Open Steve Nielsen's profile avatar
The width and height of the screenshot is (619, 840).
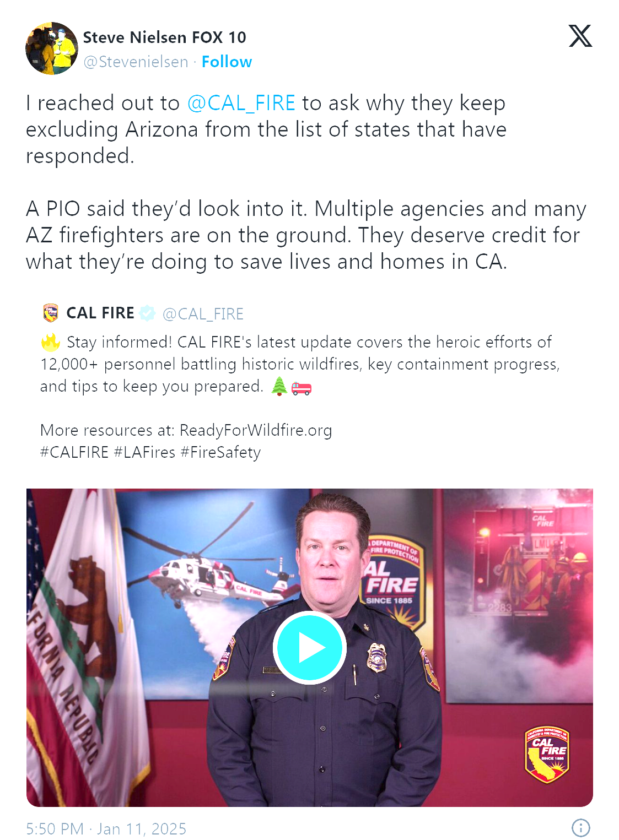pos(52,48)
